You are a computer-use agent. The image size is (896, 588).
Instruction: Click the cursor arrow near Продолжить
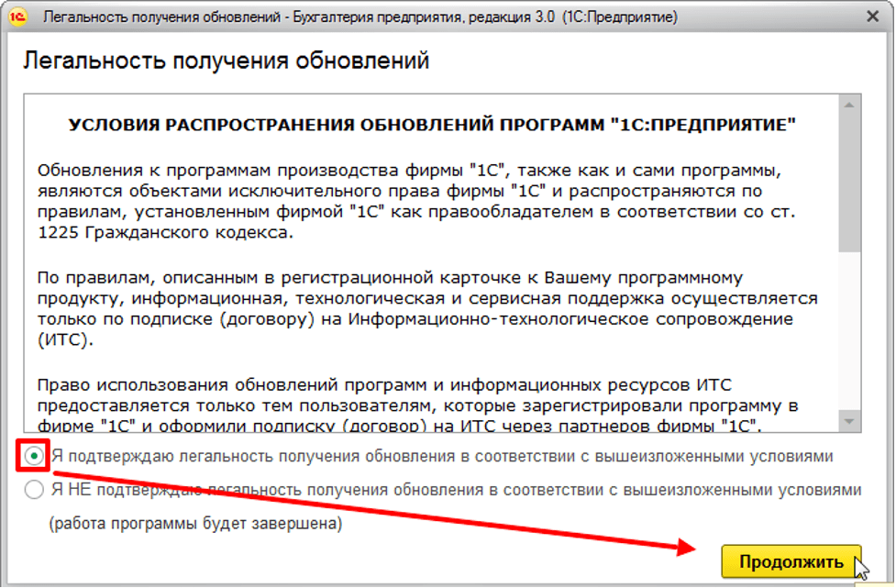tap(860, 564)
